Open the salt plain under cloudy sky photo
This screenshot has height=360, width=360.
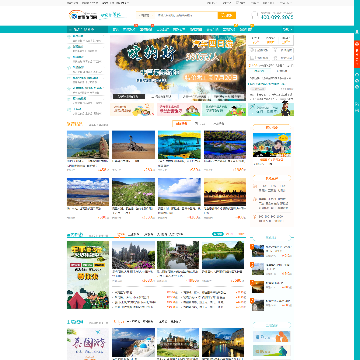(x=88, y=192)
